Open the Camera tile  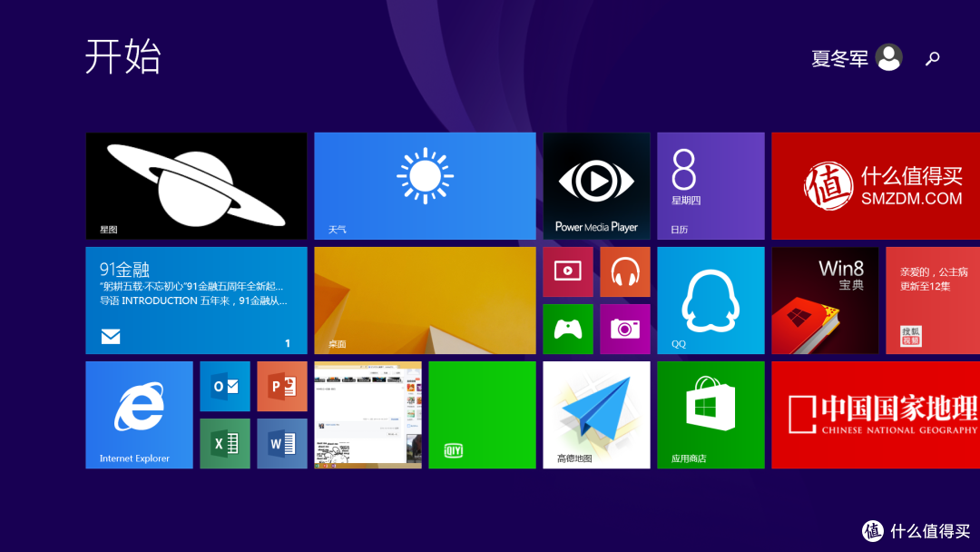coord(625,329)
